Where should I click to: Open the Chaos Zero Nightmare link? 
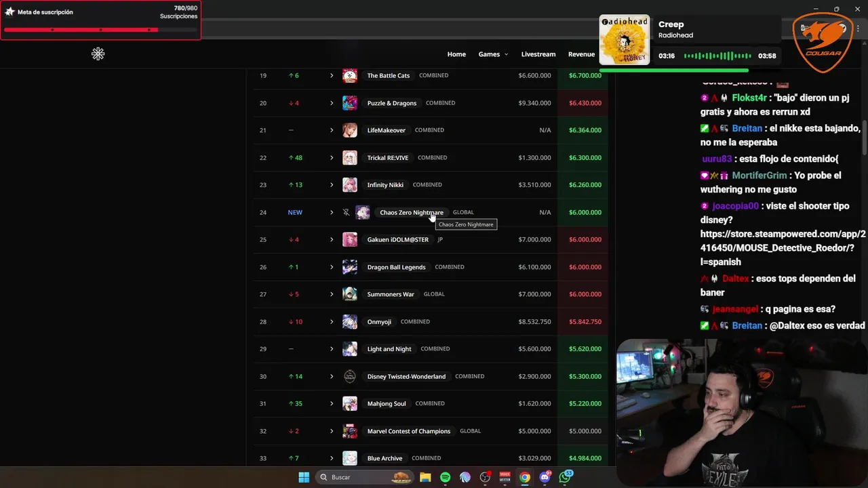pos(412,212)
